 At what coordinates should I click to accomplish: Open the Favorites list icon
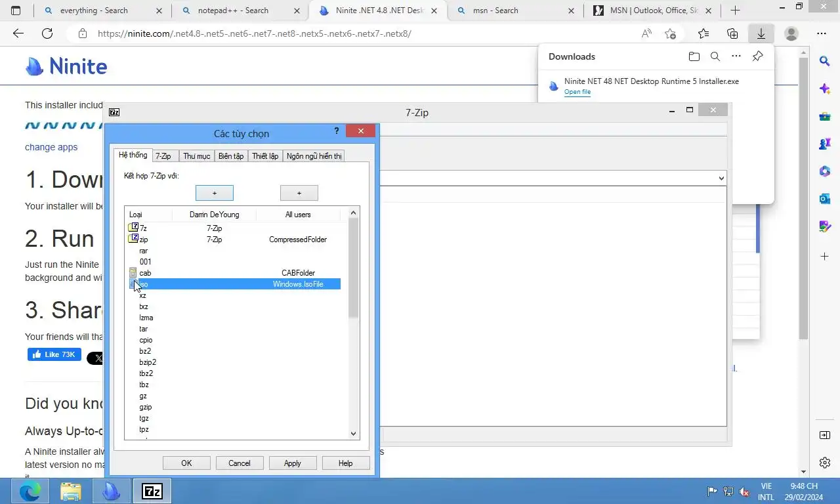tap(703, 33)
